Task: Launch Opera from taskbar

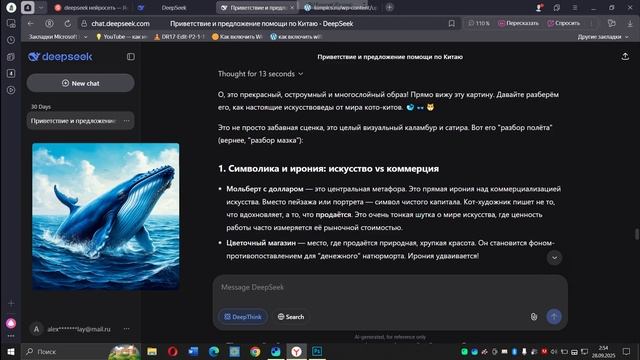Action: click(173, 351)
